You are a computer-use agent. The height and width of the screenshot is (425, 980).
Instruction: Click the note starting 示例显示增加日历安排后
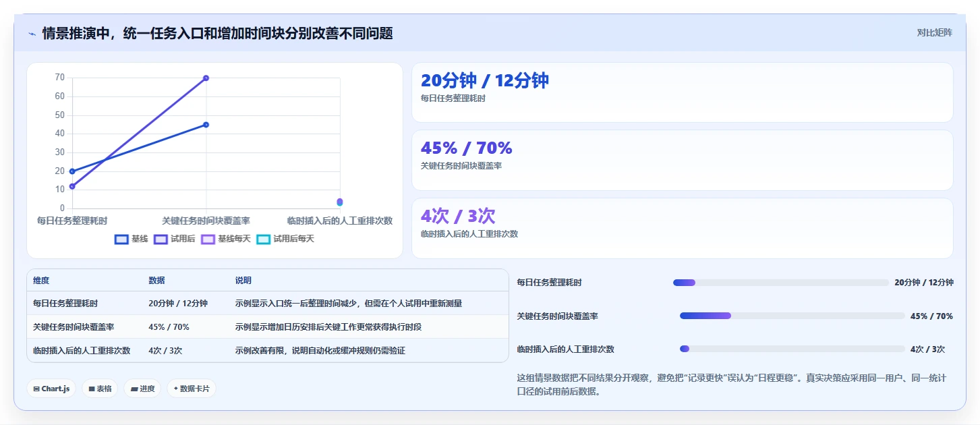coord(328,327)
